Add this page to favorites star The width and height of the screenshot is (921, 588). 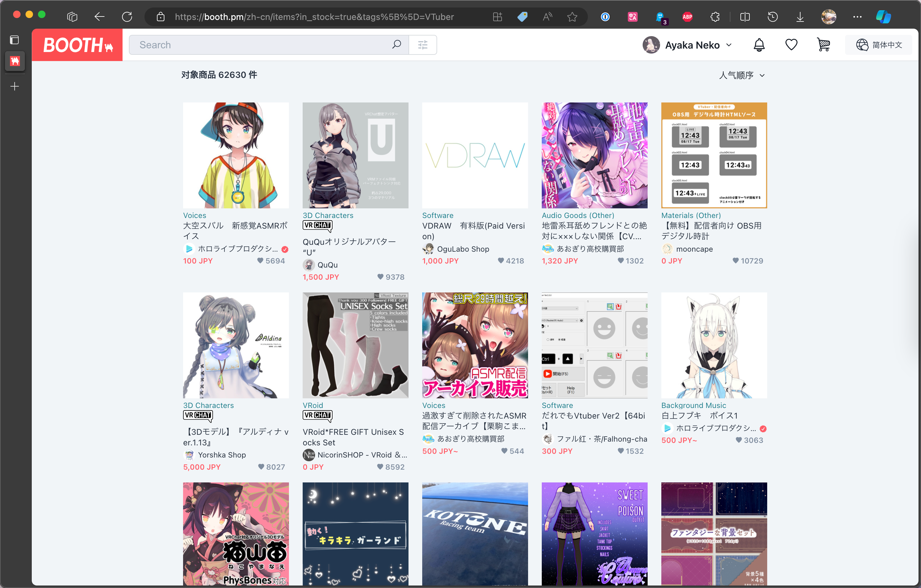[572, 17]
